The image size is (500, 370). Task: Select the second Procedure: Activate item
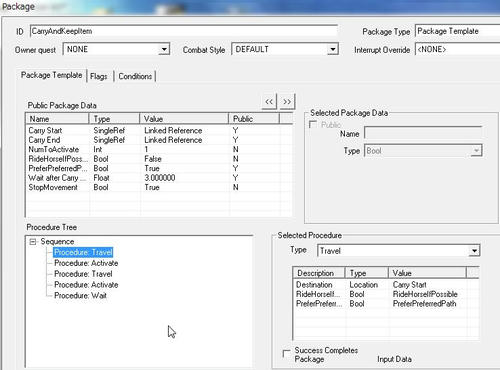click(86, 285)
